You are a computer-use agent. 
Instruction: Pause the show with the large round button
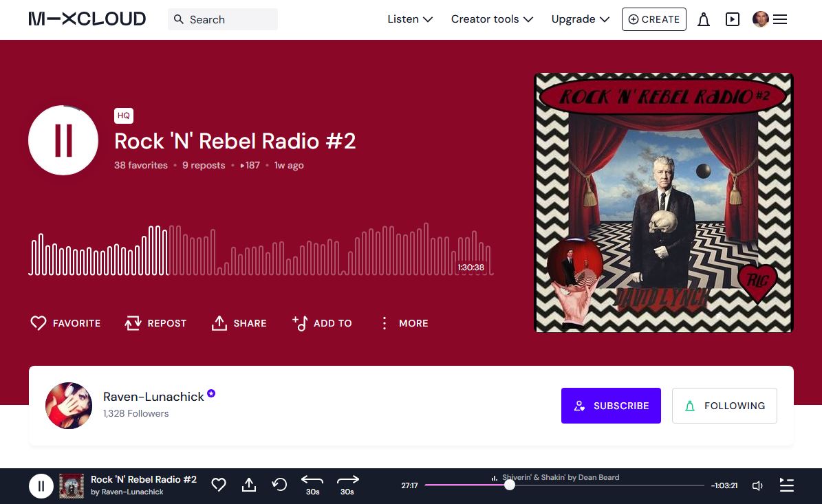pyautogui.click(x=63, y=140)
